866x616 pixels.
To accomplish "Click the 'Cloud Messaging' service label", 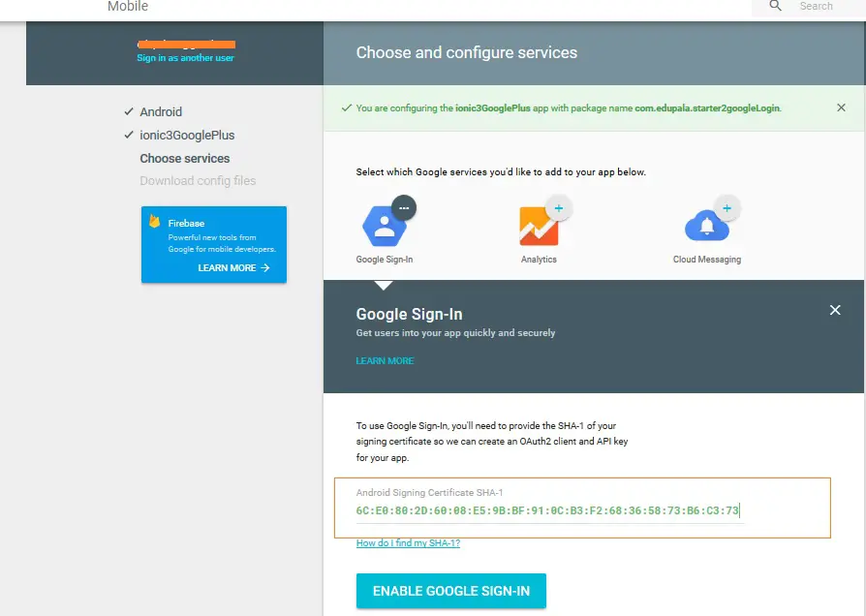I will [707, 260].
